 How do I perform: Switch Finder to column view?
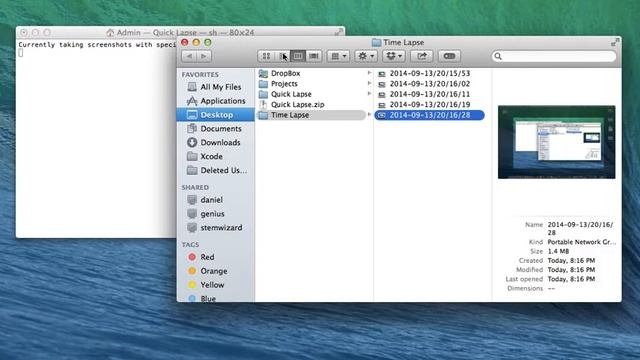tap(298, 56)
